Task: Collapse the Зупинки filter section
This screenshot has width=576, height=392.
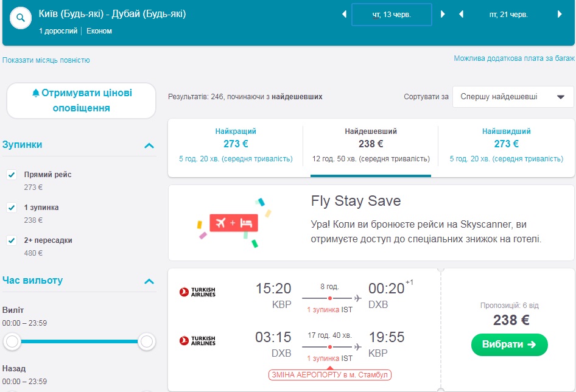Action: pos(149,145)
